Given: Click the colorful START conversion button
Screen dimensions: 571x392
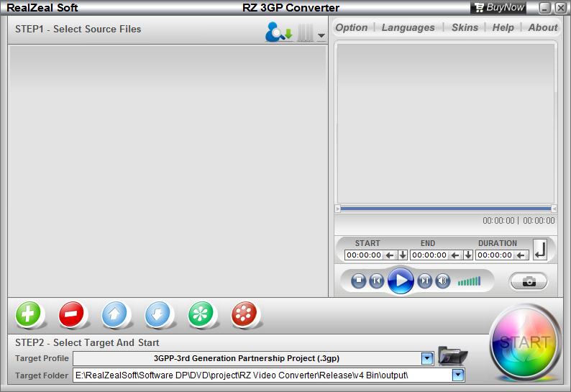Looking at the screenshot, I should pos(525,342).
